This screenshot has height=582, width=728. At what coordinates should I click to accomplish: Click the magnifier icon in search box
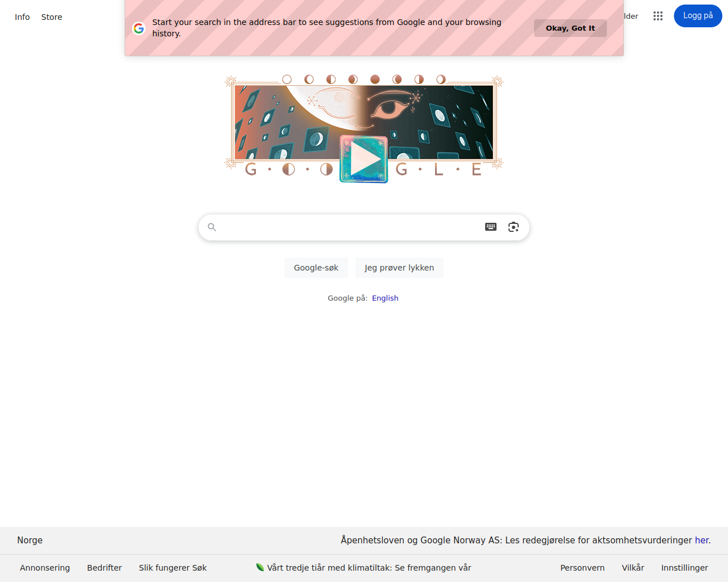[212, 227]
